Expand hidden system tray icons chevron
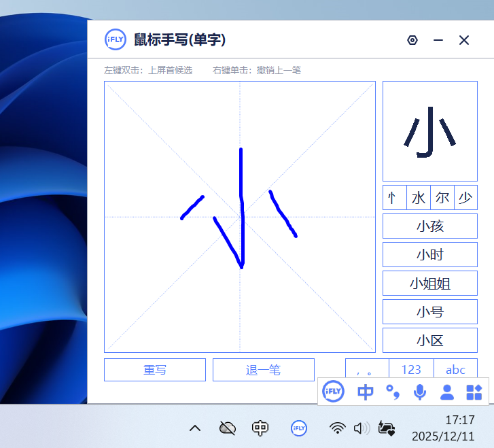Image resolution: width=494 pixels, height=448 pixels. click(195, 428)
